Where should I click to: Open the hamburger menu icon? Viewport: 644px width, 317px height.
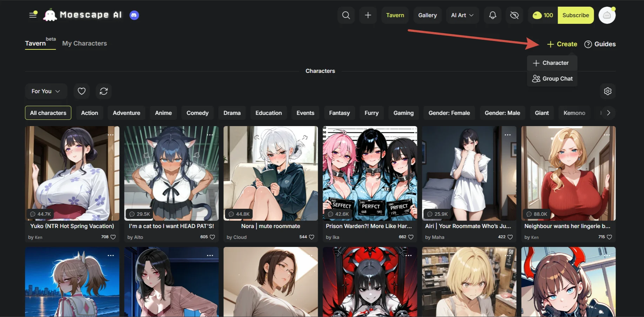point(33,15)
